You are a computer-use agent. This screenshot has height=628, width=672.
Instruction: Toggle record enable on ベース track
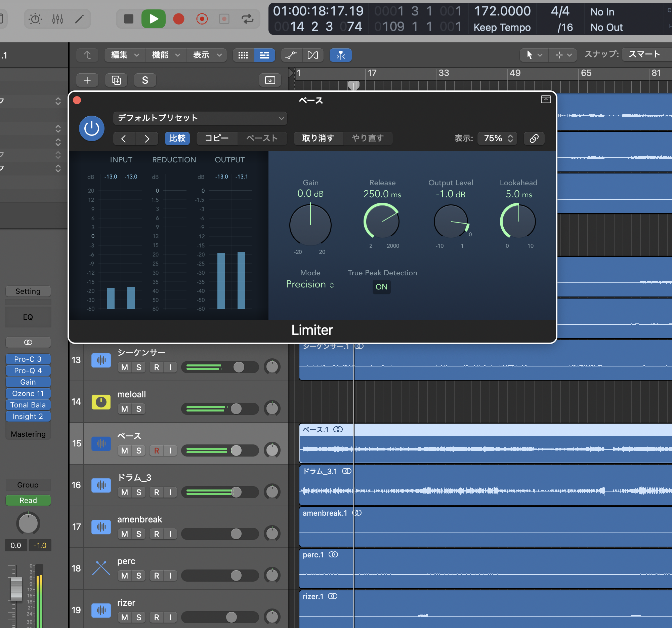[x=157, y=450]
